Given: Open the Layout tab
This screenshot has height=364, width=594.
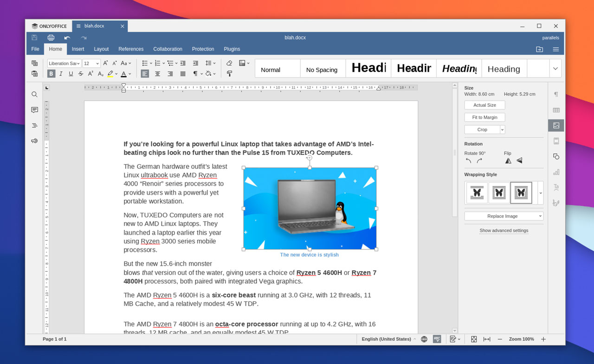Looking at the screenshot, I should [x=101, y=49].
